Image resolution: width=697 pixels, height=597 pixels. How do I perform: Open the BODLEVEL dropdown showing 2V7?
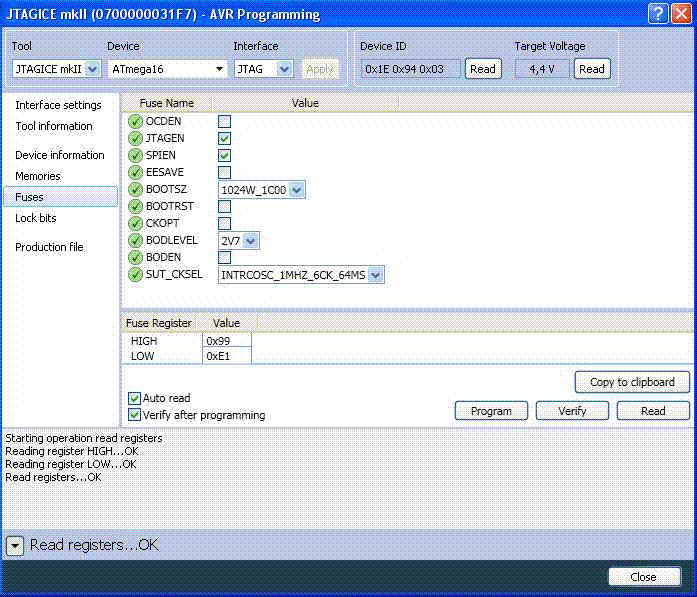coord(239,241)
